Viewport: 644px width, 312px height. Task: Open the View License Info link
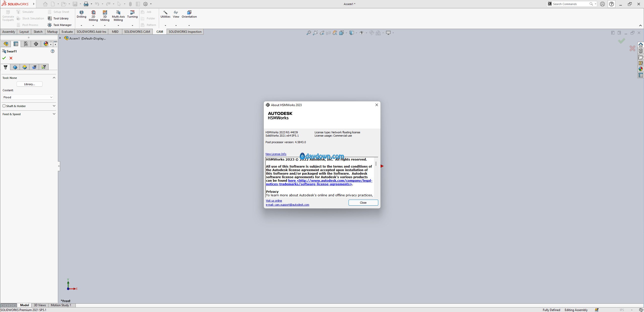pos(276,154)
